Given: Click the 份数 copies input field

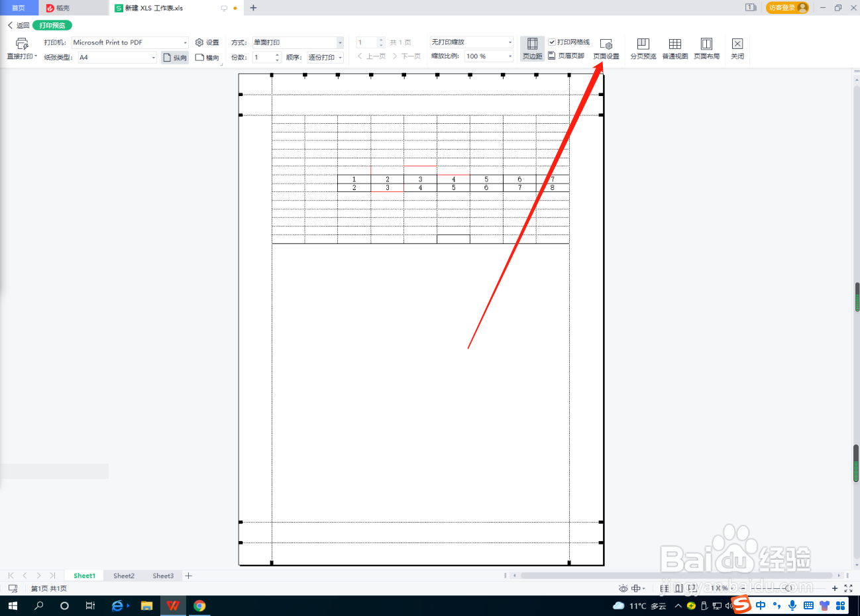Looking at the screenshot, I should [263, 58].
